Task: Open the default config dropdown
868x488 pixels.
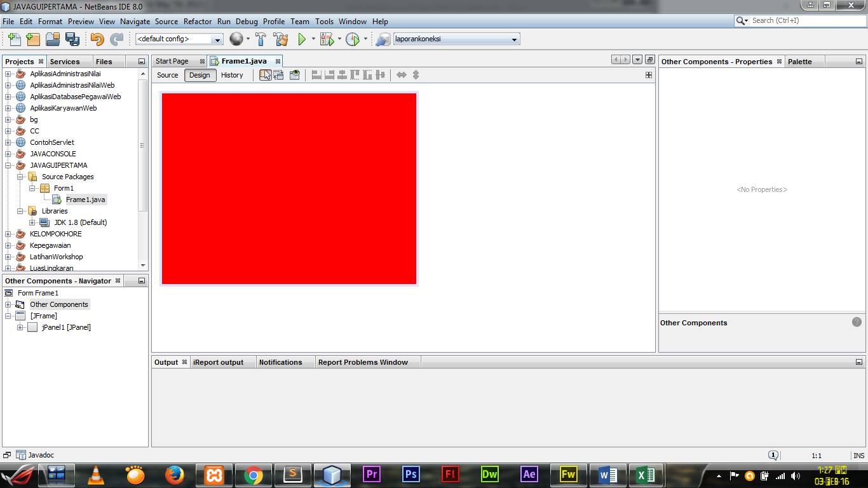Action: [216, 39]
